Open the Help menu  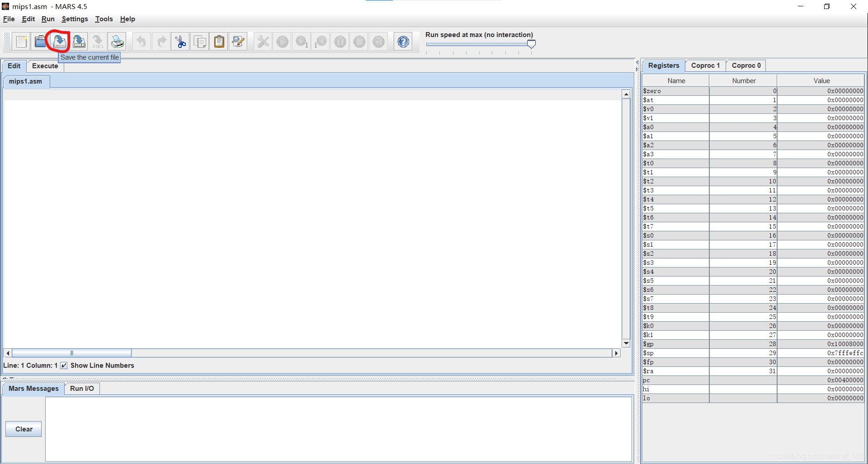127,19
